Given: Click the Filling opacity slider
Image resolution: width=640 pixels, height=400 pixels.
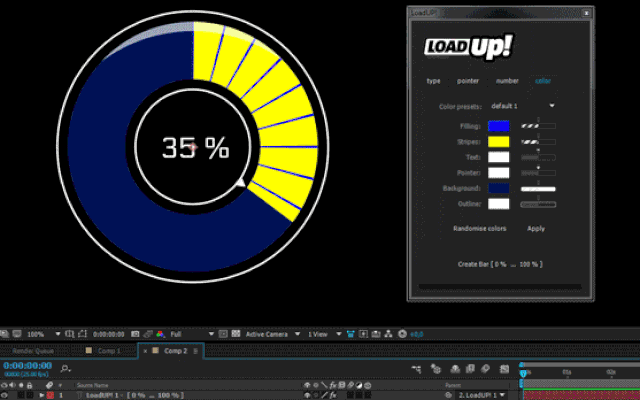Looking at the screenshot, I should point(538,126).
